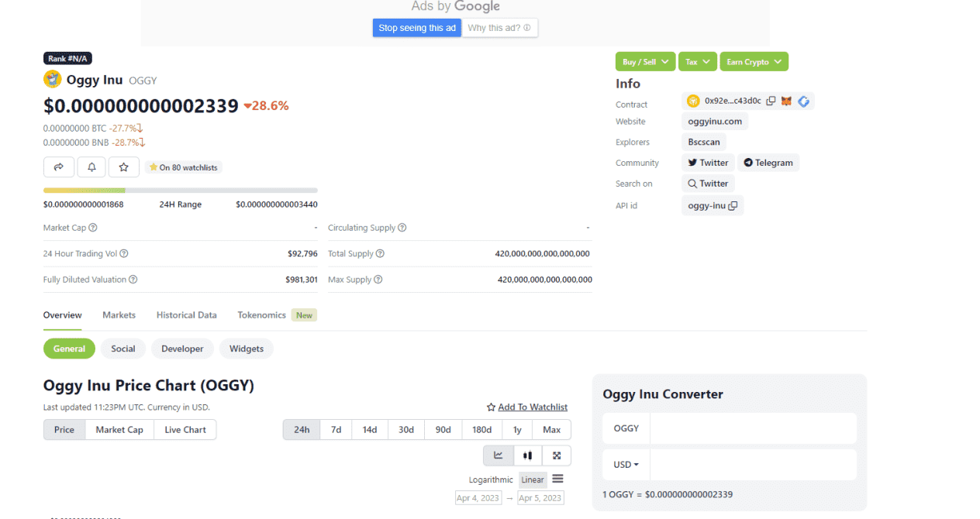Viewport: 980px width, 519px height.
Task: Click the info icon in Why this ad
Action: 527,28
